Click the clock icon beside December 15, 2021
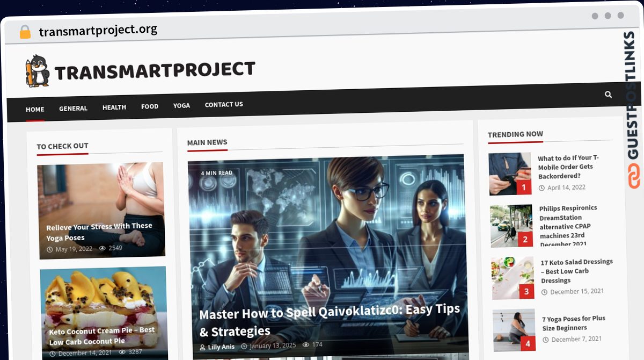 tap(545, 292)
